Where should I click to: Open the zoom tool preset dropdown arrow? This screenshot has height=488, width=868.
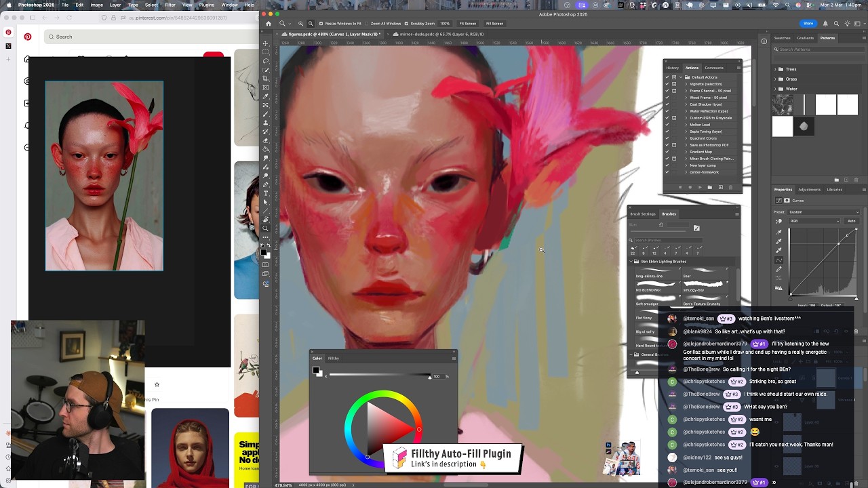click(290, 24)
